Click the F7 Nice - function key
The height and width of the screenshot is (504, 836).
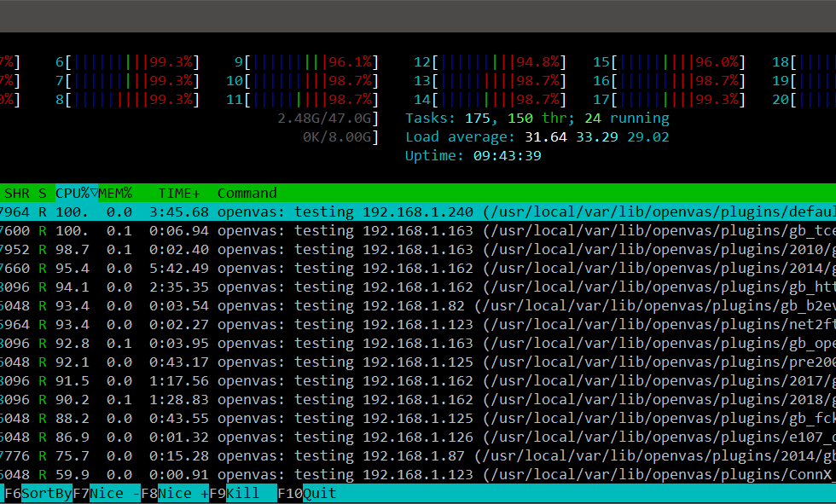click(x=107, y=494)
